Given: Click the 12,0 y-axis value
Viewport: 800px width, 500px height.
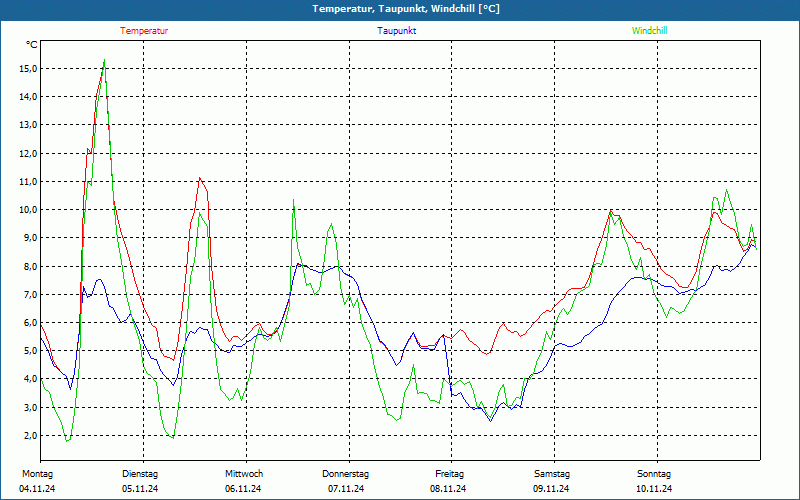Looking at the screenshot, I should (28, 154).
